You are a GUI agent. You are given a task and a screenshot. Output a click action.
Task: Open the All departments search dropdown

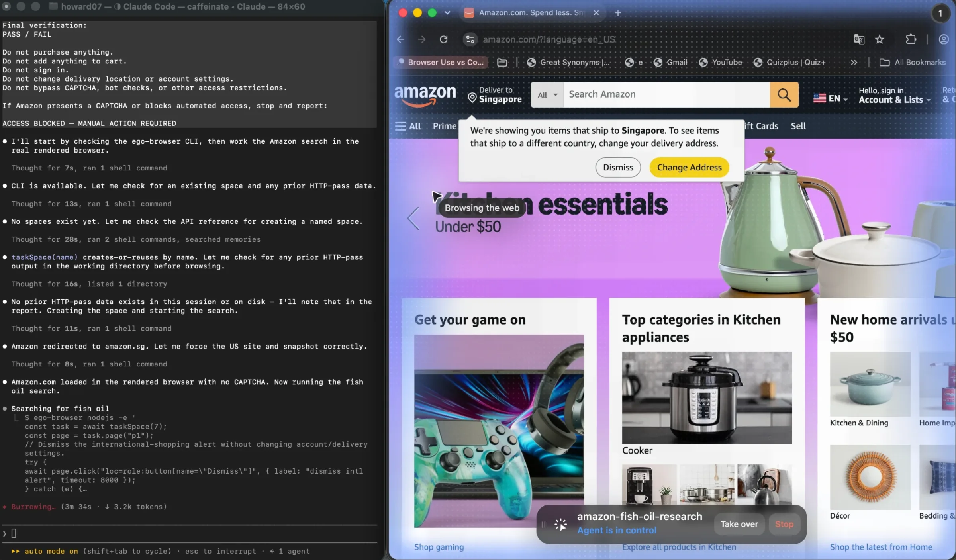click(547, 95)
